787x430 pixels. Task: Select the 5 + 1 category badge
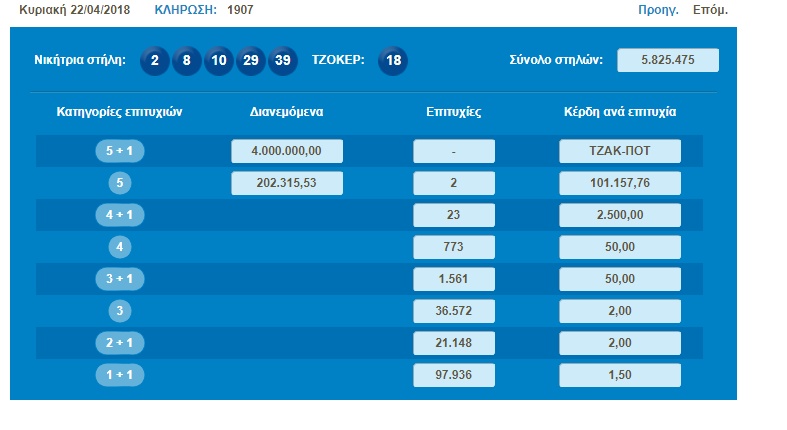tap(119, 152)
